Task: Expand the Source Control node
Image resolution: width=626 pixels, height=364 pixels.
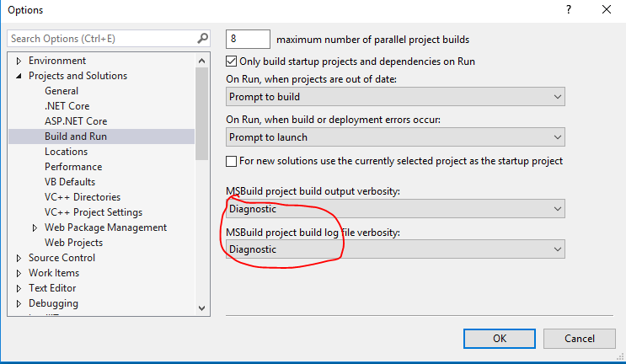Action: coord(19,258)
